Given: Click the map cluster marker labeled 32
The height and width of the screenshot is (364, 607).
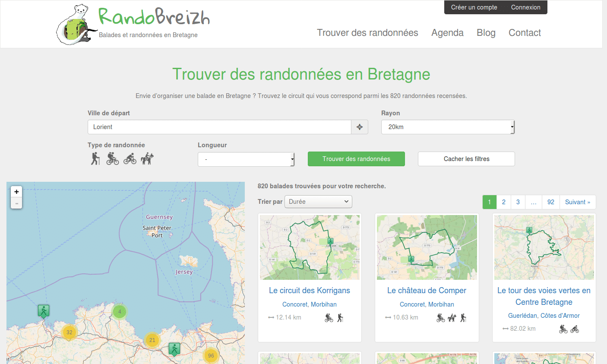Looking at the screenshot, I should point(69,332).
